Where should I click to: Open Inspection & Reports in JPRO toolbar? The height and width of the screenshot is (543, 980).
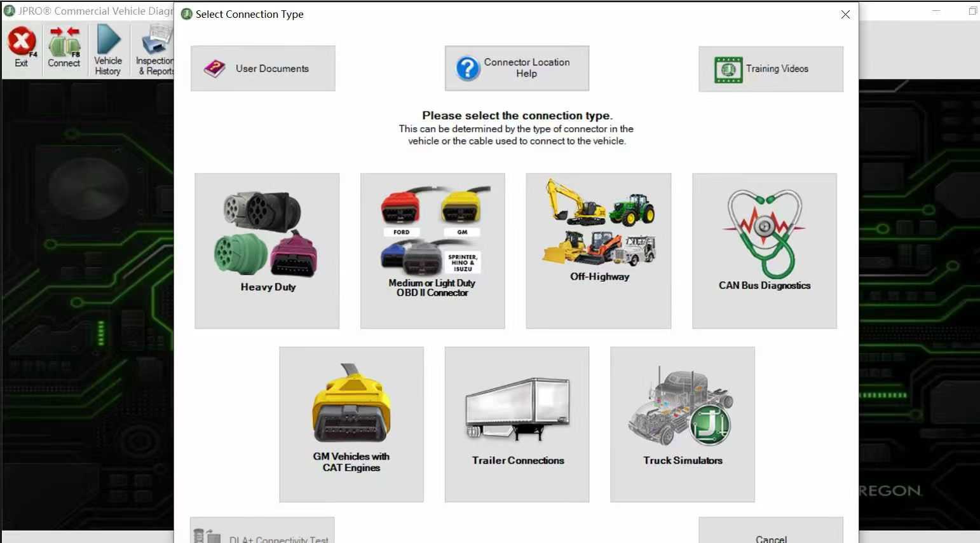pos(154,50)
